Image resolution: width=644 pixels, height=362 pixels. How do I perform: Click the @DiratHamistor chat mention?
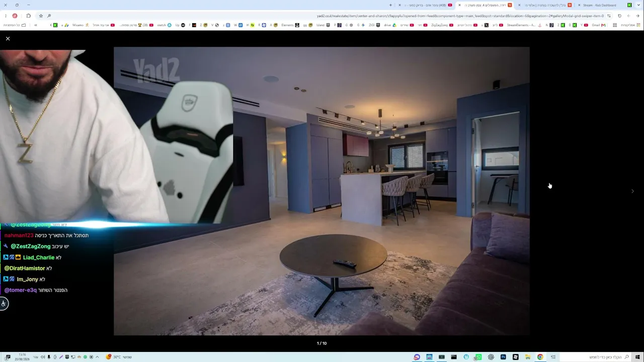click(25, 268)
